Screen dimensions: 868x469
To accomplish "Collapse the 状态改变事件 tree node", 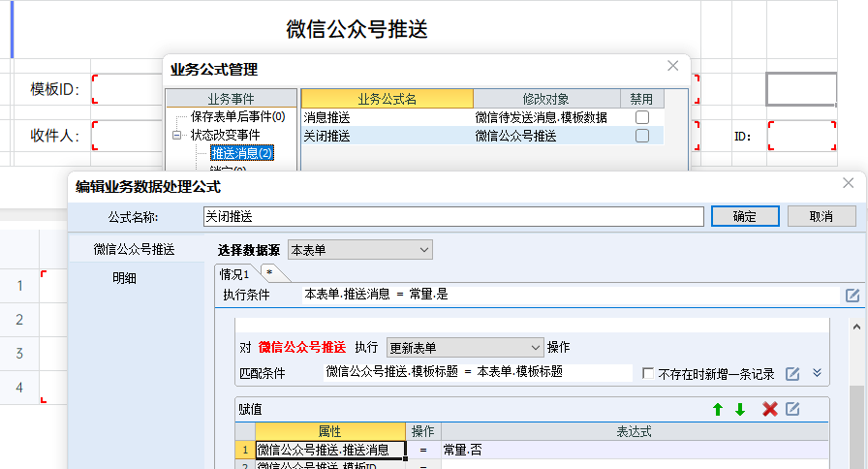I will tap(176, 135).
